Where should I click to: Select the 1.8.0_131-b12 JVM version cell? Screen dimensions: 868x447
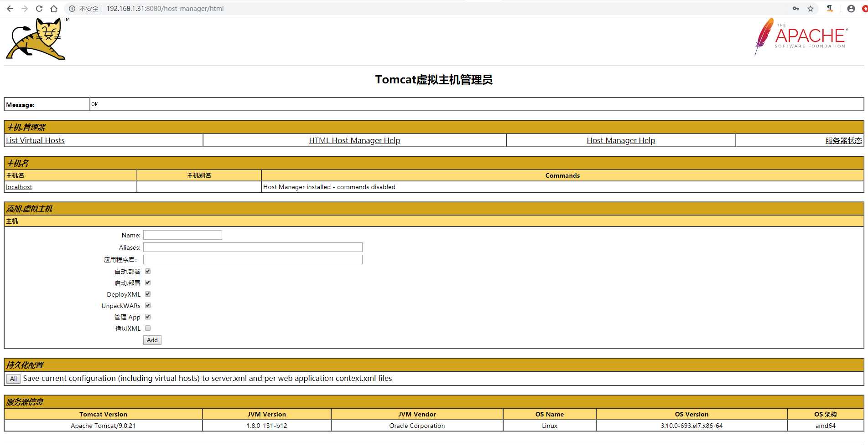267,426
